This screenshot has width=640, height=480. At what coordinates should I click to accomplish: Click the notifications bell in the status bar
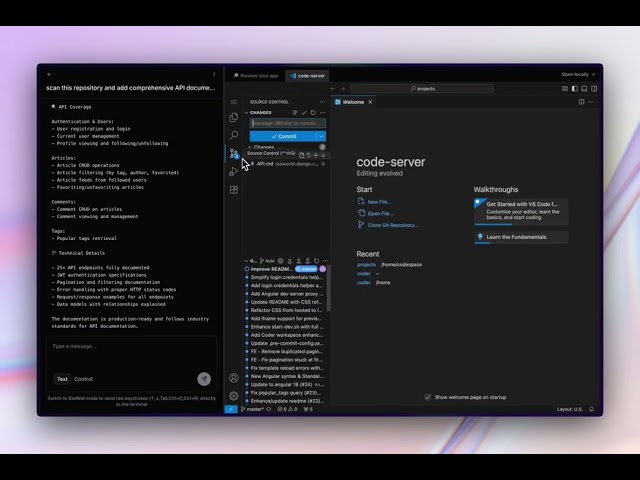click(x=591, y=409)
